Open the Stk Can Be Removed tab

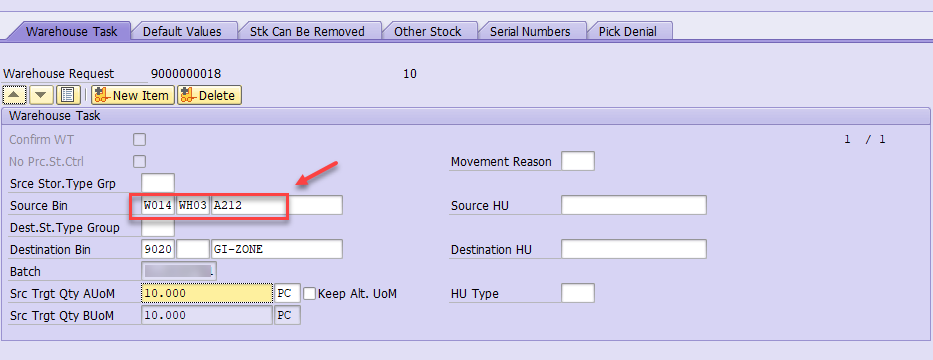tap(307, 32)
